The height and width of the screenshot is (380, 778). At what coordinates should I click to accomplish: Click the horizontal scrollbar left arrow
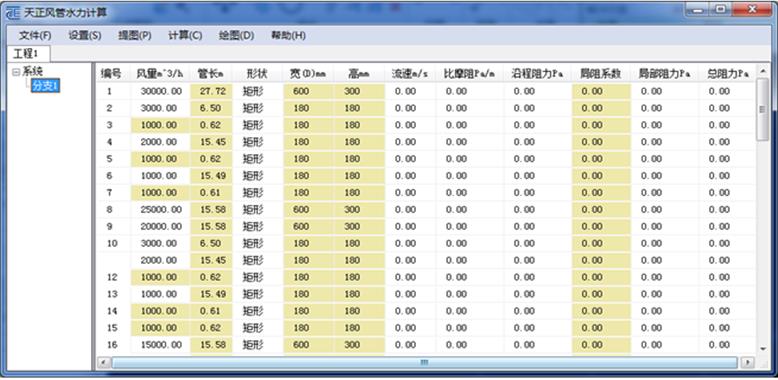tap(103, 363)
